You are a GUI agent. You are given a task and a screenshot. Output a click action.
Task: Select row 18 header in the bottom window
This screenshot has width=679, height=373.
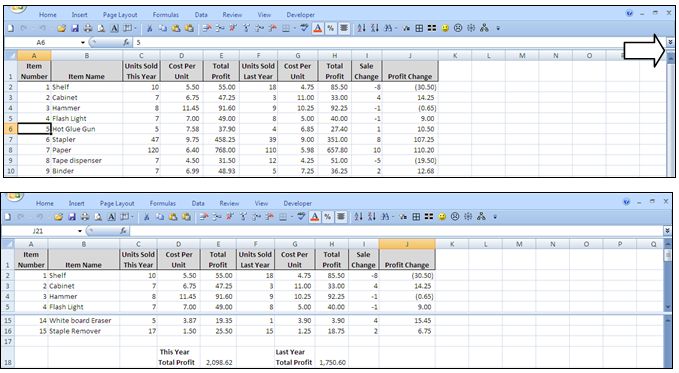(x=8, y=357)
